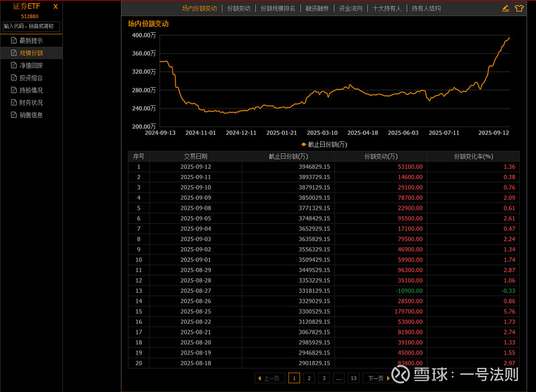Click the 交易日期 column header
This screenshot has height=392, width=536.
[x=196, y=156]
